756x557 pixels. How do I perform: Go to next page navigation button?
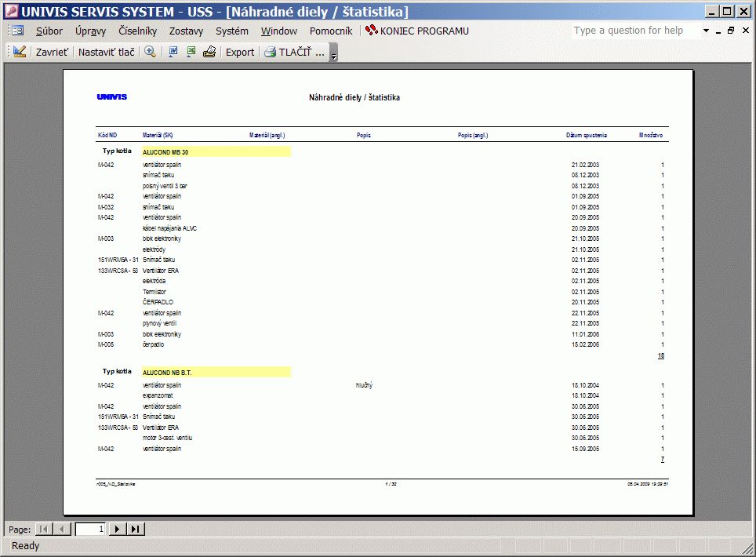point(117,529)
